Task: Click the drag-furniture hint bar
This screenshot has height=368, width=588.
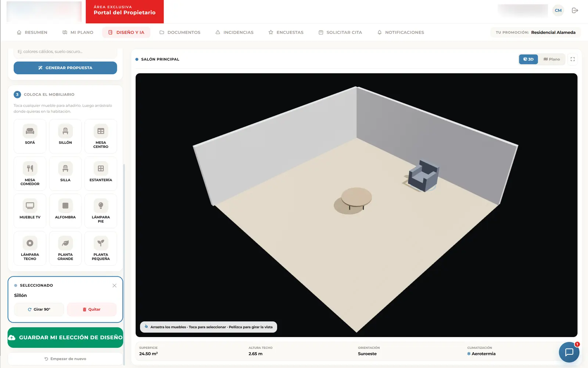Action: 208,327
